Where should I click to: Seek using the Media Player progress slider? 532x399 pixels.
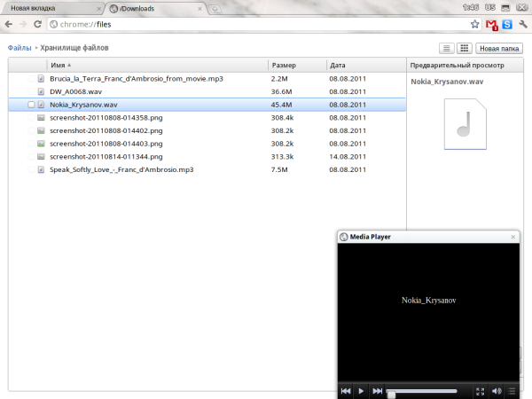(422, 392)
